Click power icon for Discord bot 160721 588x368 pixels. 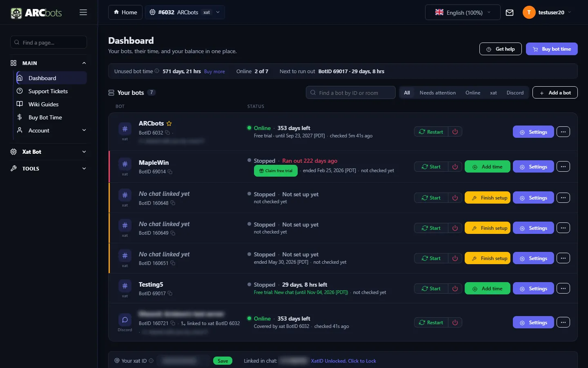(x=455, y=322)
